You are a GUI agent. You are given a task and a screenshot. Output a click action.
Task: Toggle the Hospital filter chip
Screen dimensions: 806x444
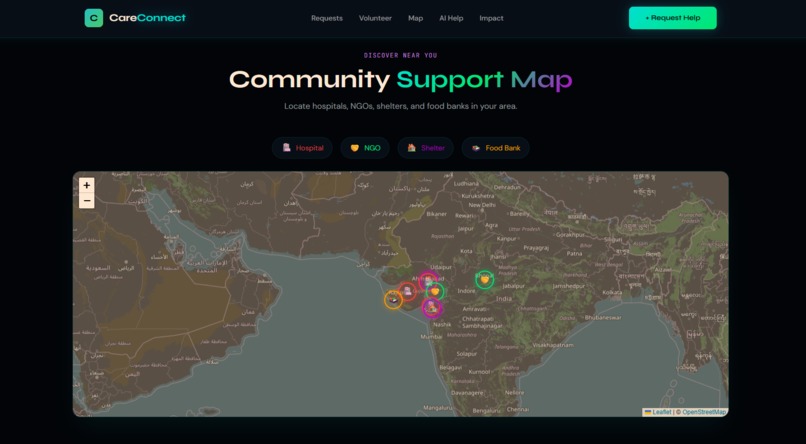click(302, 148)
